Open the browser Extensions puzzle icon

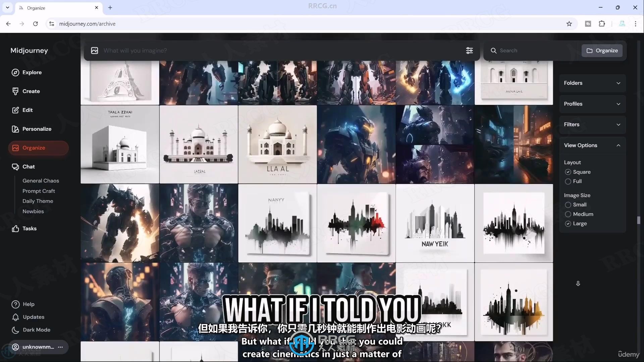602,24
